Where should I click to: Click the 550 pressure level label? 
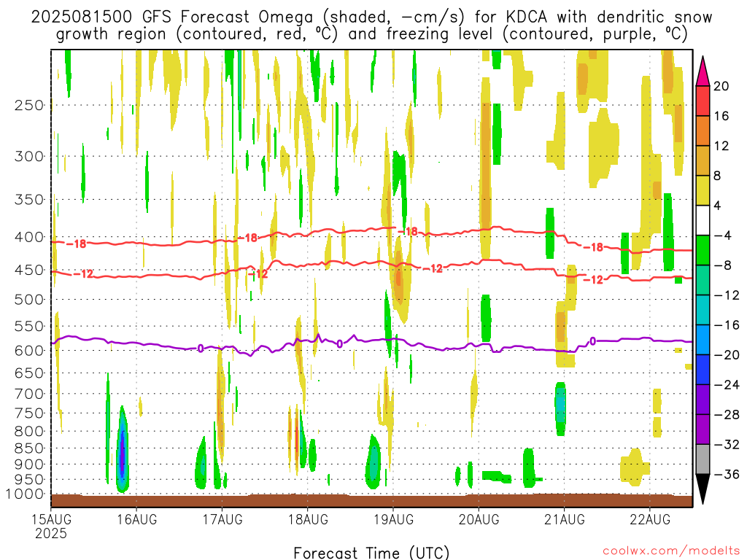[x=29, y=326]
